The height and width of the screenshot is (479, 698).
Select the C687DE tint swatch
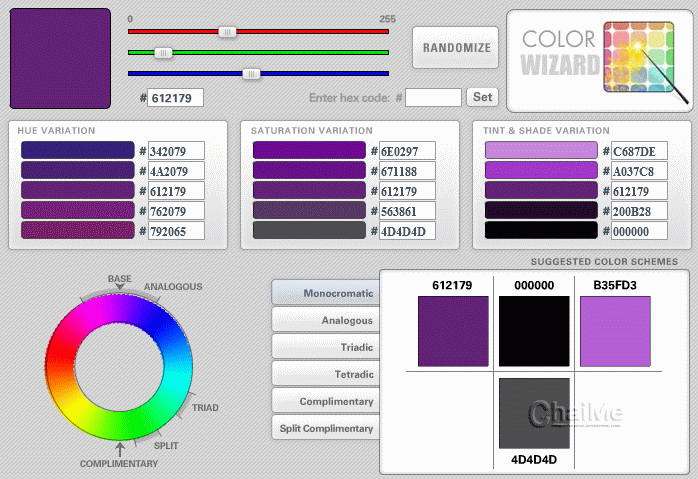[x=541, y=150]
